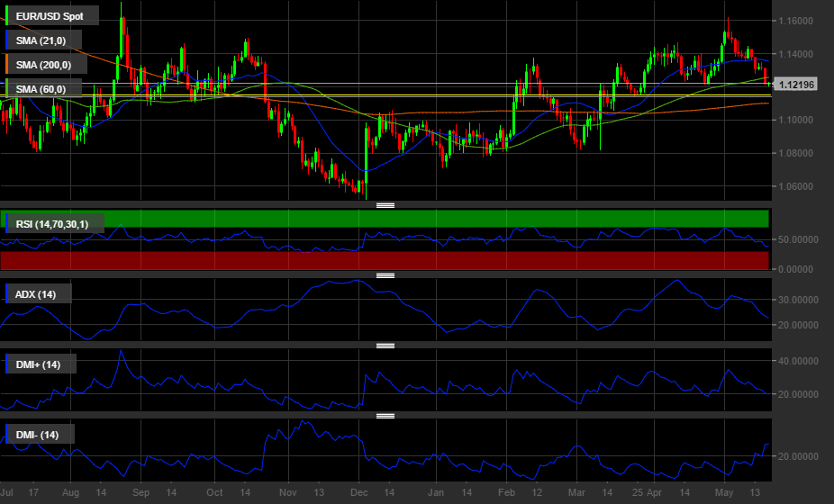
Task: Click the EUR/USD Spot legend label
Action: click(x=50, y=16)
